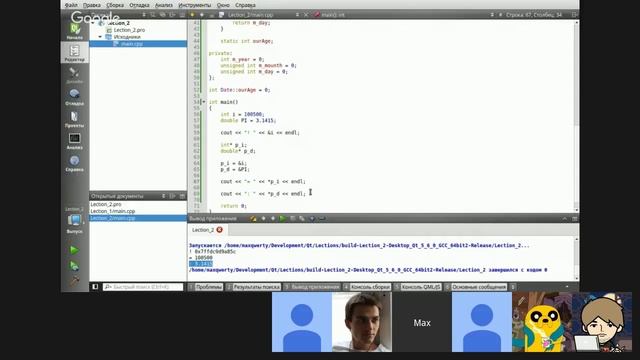This screenshot has width=640, height=360.
Task: Open the Консоль сборки pane
Action: pyautogui.click(x=367, y=287)
